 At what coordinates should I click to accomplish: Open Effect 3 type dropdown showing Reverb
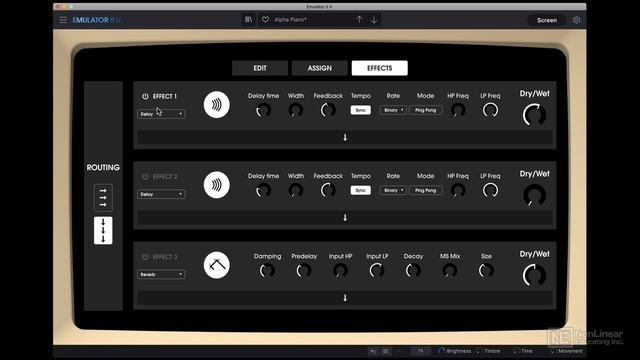pyautogui.click(x=161, y=275)
